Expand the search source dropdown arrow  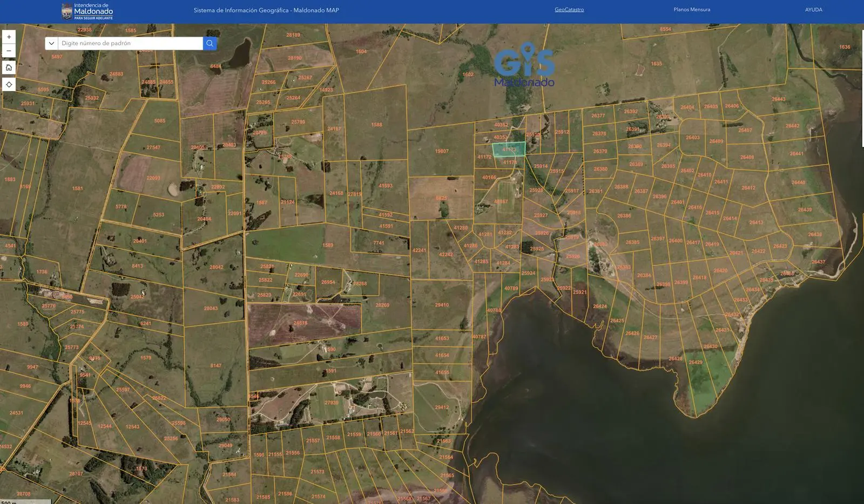[x=52, y=43]
